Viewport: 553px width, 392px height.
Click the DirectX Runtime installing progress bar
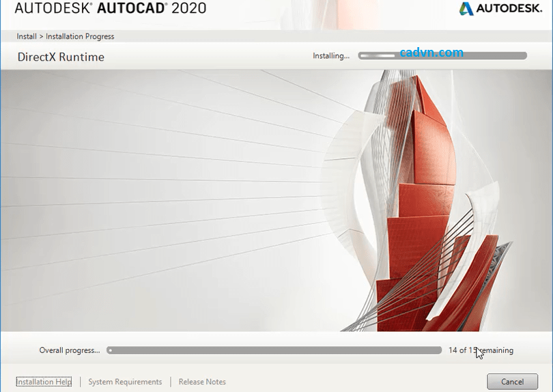[442, 55]
